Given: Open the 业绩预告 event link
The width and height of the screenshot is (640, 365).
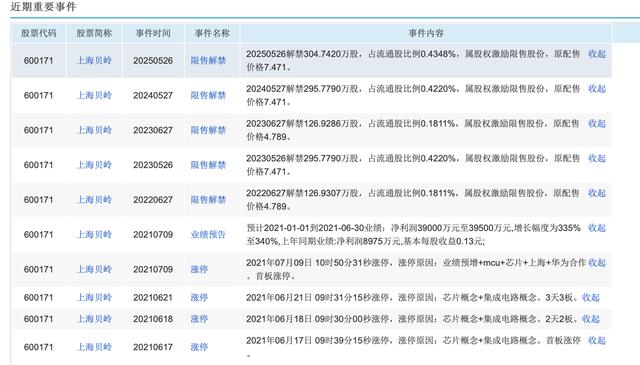Looking at the screenshot, I should click(208, 235).
